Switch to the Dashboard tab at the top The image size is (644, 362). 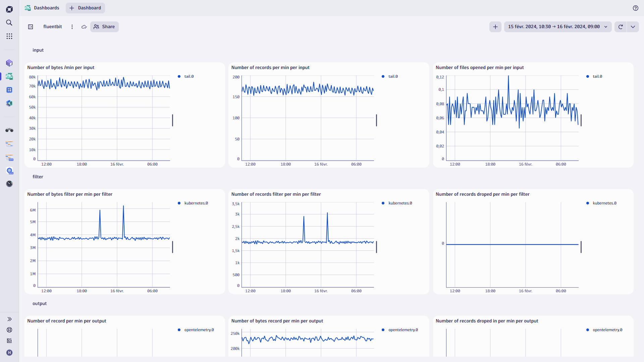(x=85, y=8)
